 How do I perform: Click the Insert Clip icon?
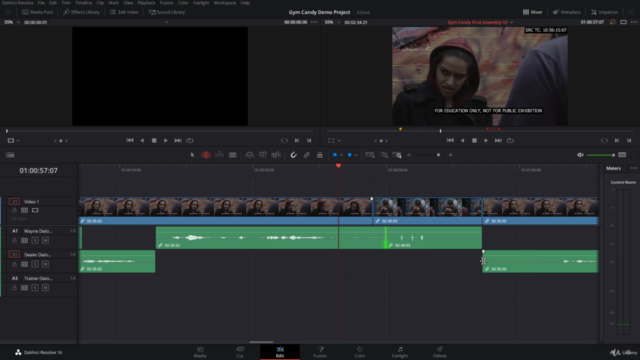click(249, 155)
